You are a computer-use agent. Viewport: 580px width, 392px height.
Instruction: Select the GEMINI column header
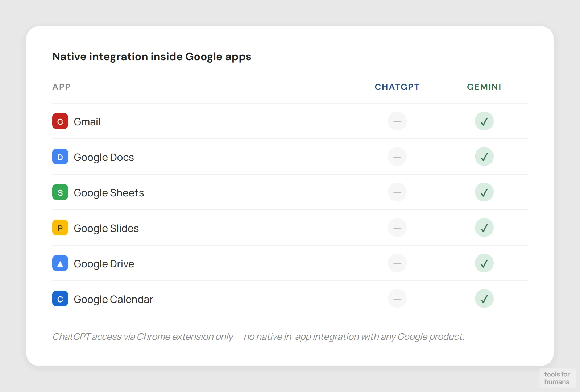484,87
